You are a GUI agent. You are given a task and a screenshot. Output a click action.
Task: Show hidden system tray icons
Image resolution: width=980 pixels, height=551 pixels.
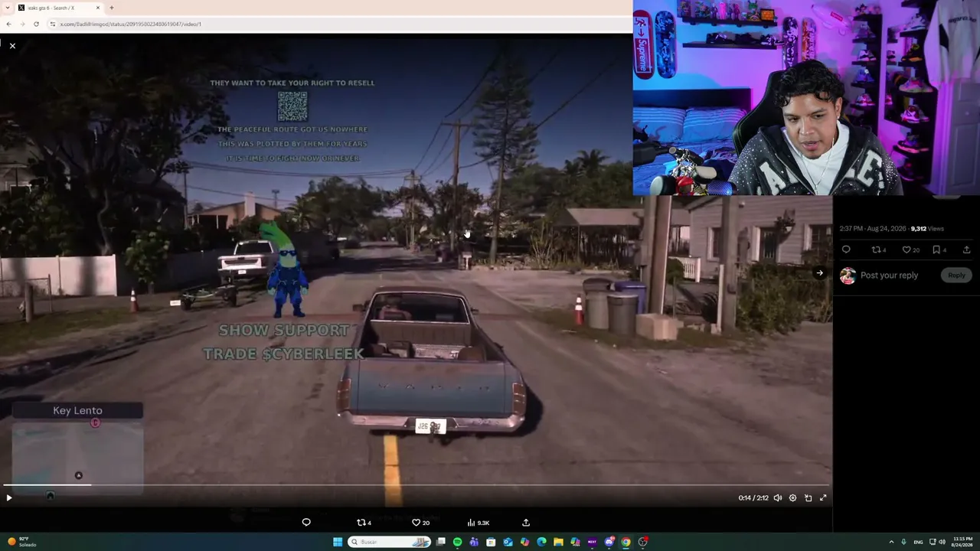891,542
